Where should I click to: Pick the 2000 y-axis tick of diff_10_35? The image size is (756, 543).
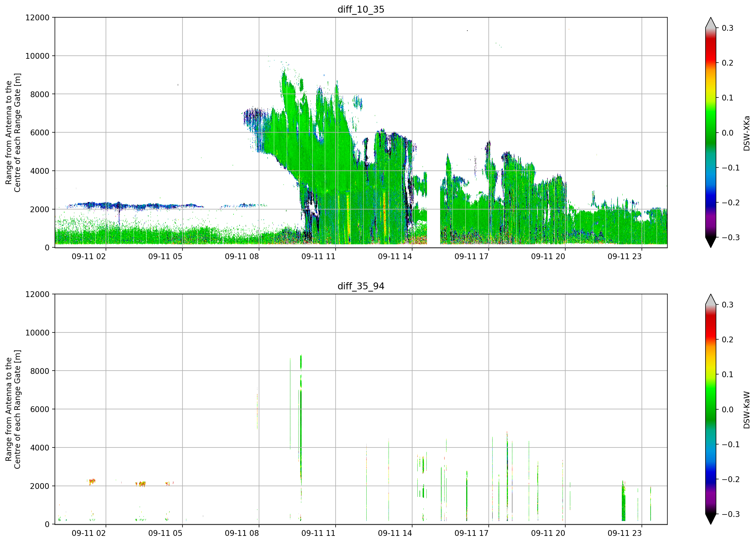point(40,209)
